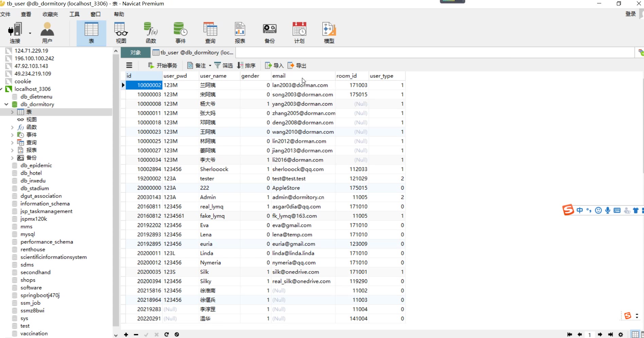Switch to grid view at bottom right

pyautogui.click(x=635, y=335)
